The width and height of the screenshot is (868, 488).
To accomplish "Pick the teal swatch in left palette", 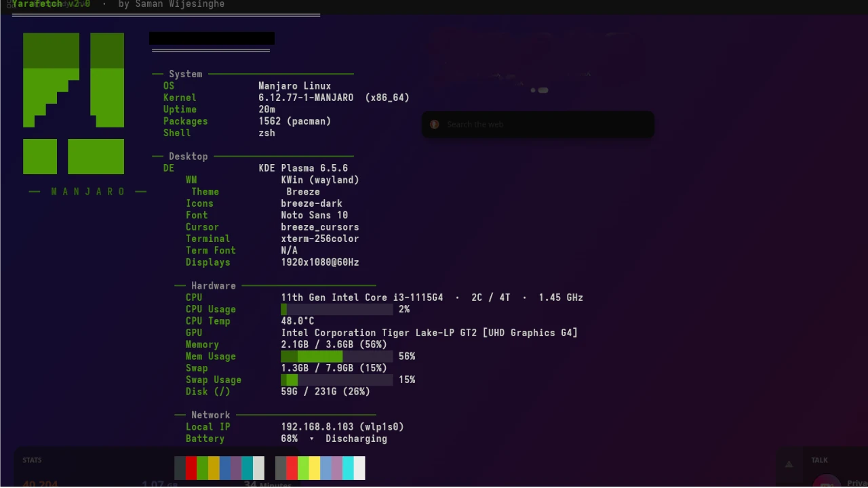I will [x=248, y=468].
